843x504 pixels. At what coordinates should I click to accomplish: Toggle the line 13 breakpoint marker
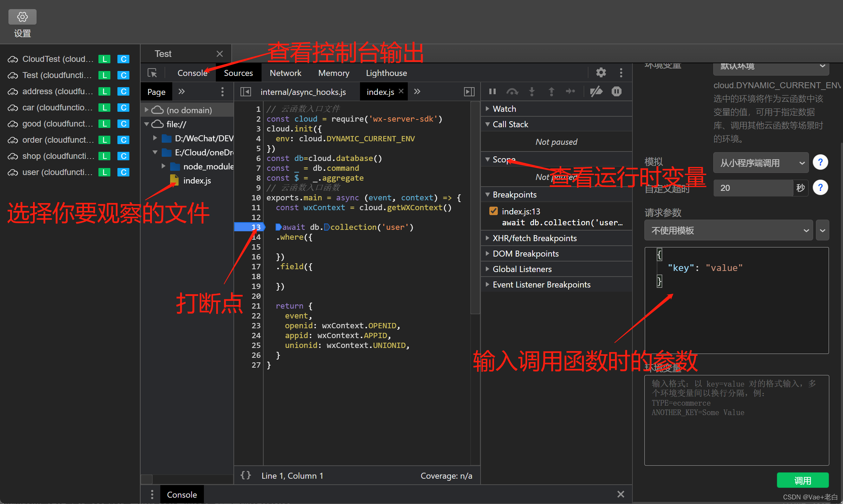pos(248,227)
